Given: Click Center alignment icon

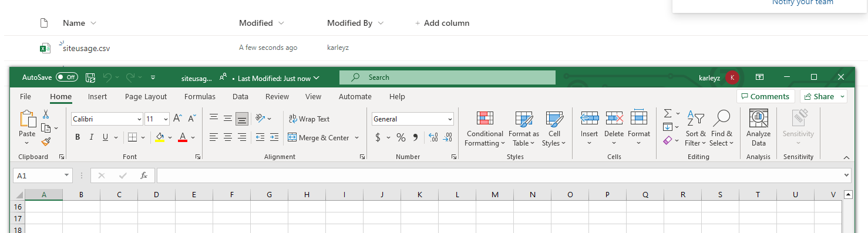Looking at the screenshot, I should (228, 137).
